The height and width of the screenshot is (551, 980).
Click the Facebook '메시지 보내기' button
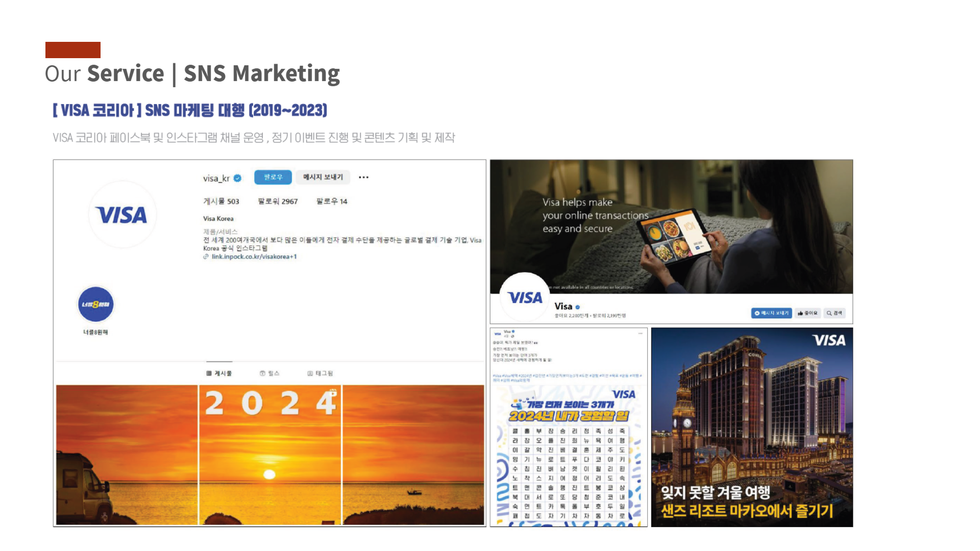771,313
